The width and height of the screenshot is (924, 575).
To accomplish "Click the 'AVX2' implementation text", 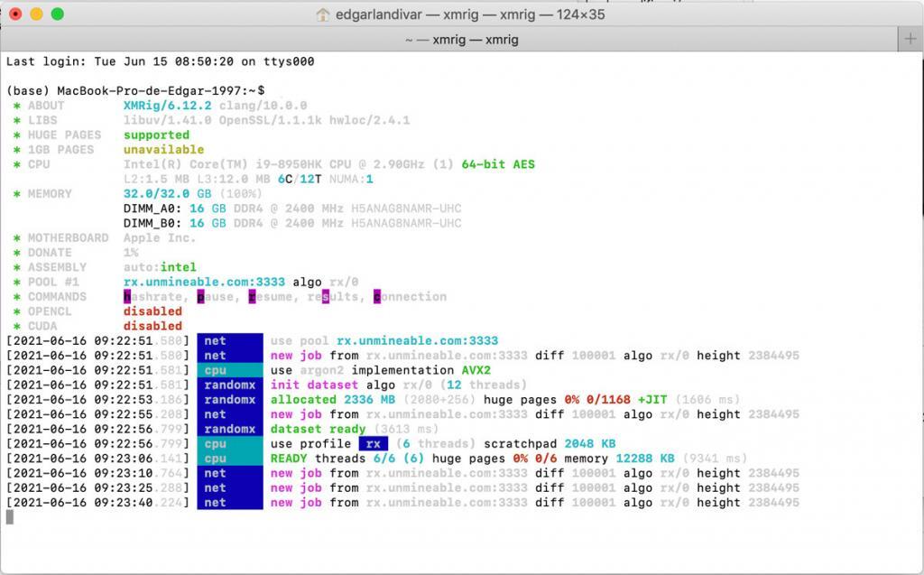I will [476, 370].
